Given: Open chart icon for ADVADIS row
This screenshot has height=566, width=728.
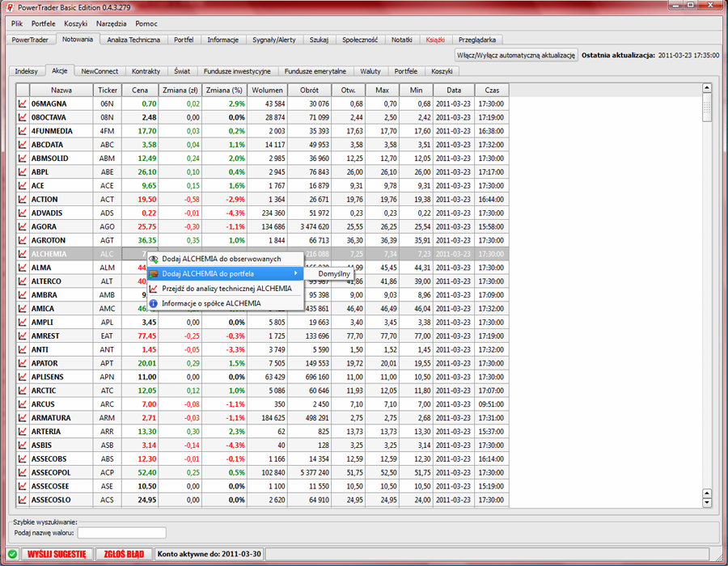Looking at the screenshot, I should click(23, 213).
